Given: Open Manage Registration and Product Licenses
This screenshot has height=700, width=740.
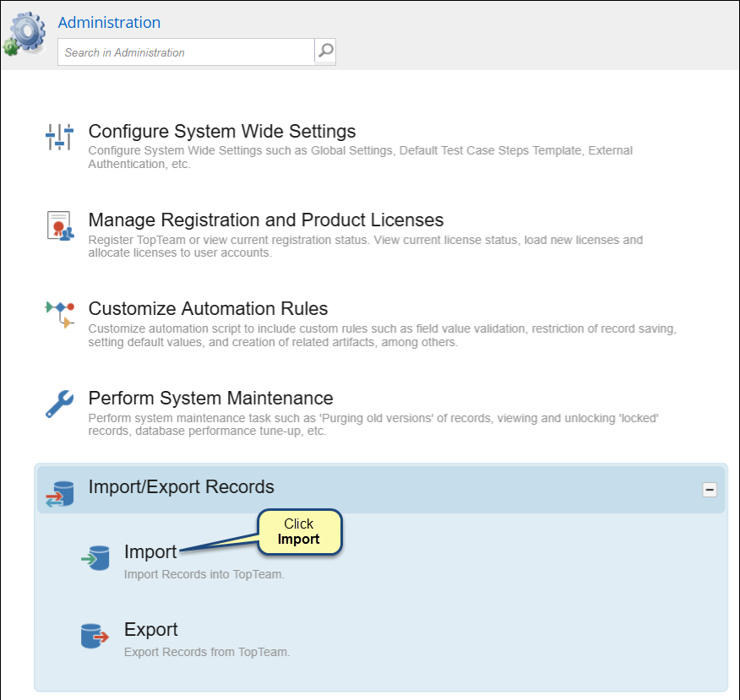Looking at the screenshot, I should tap(266, 220).
